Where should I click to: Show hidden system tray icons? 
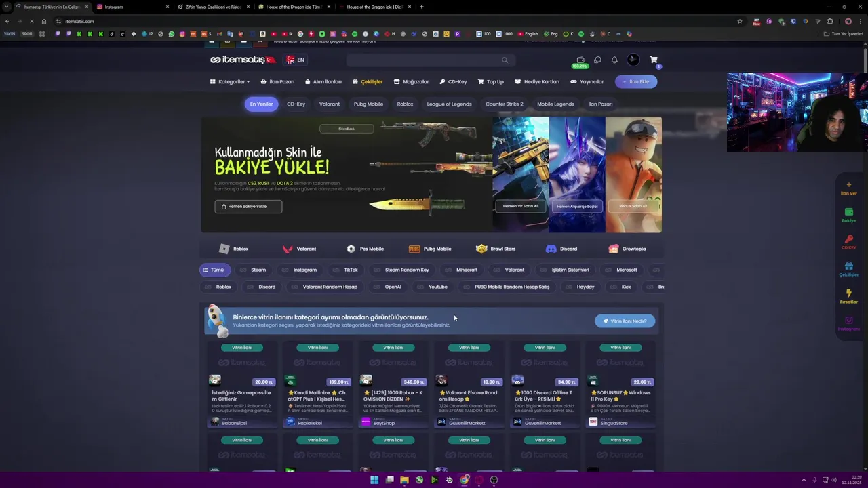tap(804, 480)
